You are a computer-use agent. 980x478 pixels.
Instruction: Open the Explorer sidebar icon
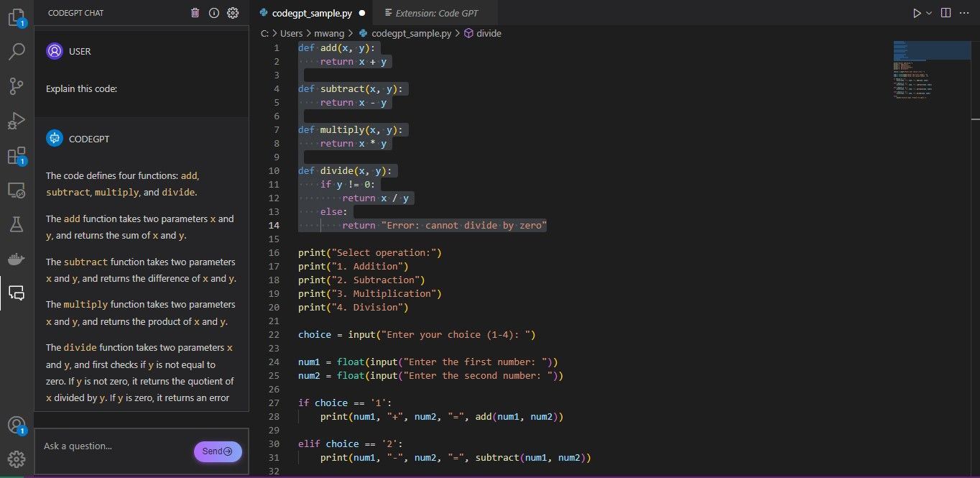[17, 17]
